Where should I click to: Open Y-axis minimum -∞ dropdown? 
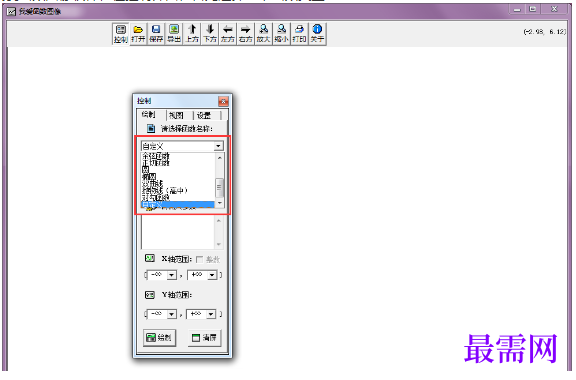pos(172,314)
